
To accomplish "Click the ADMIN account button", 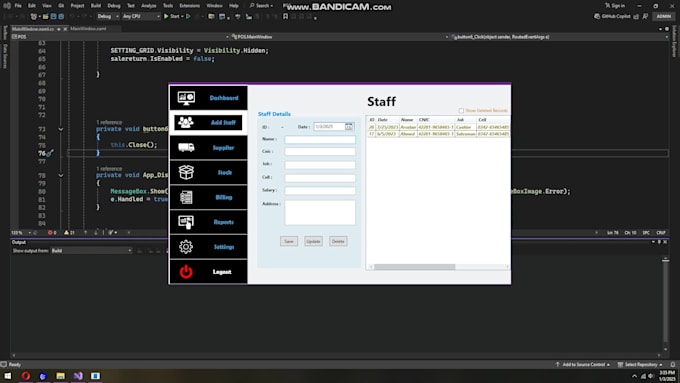I will (x=664, y=16).
